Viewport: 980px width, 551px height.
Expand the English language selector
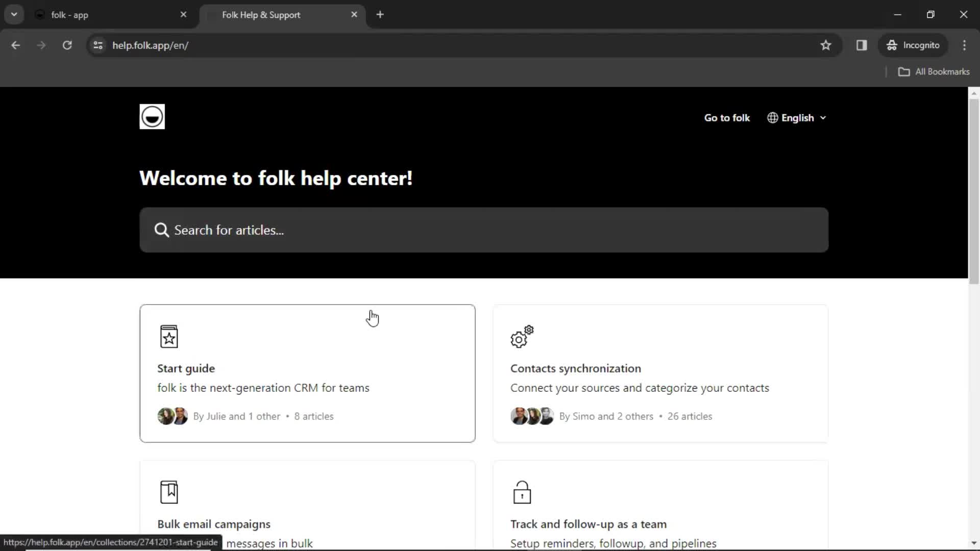pyautogui.click(x=797, y=118)
